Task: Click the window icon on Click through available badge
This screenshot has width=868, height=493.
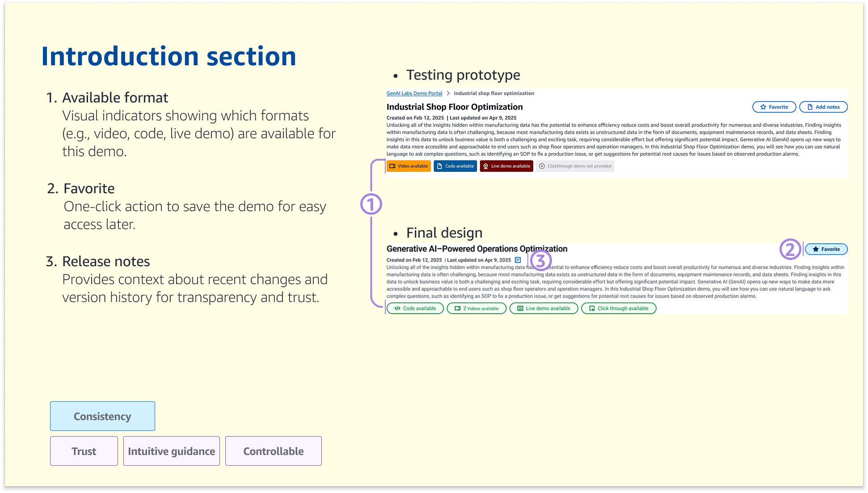Action: tap(591, 308)
